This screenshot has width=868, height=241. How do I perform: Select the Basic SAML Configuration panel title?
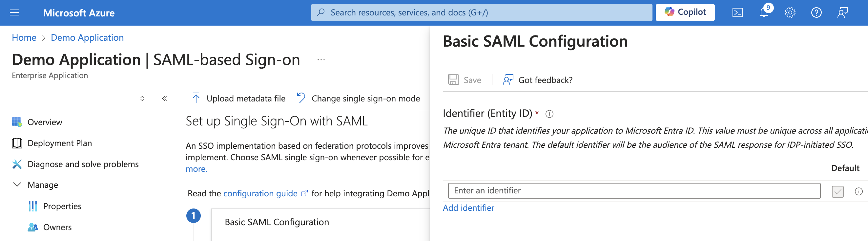tap(535, 41)
